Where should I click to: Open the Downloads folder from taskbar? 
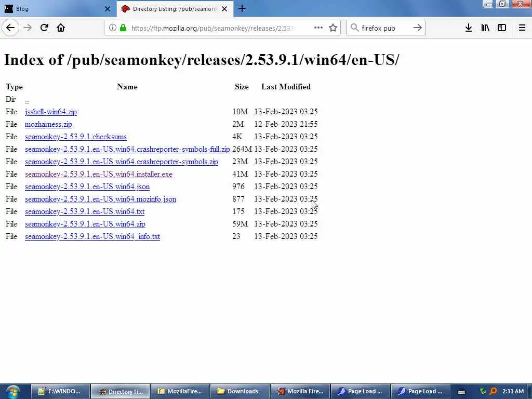click(240, 391)
